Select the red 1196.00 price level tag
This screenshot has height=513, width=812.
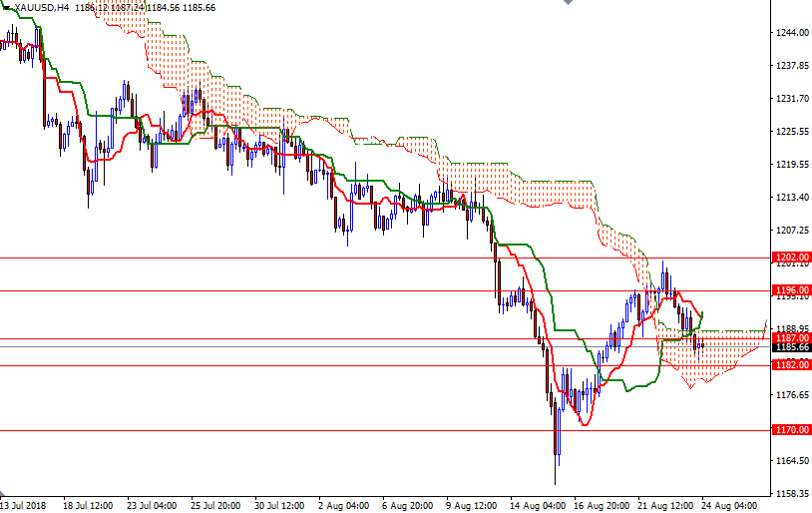tap(791, 290)
